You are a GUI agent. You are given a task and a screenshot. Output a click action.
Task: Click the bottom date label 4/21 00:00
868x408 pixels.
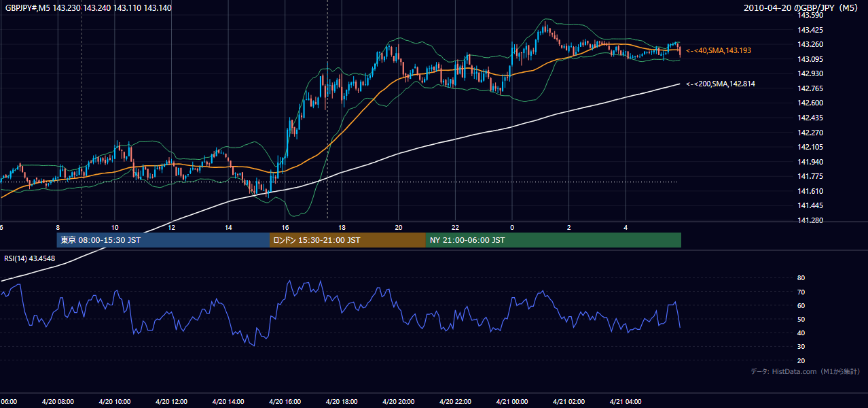pyautogui.click(x=512, y=401)
